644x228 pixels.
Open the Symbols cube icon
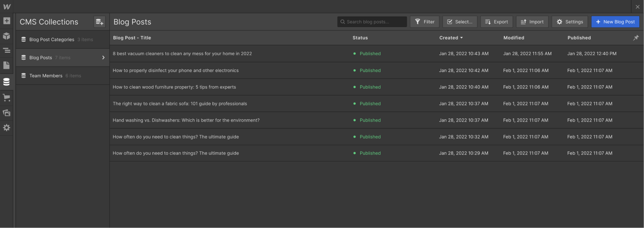(x=6, y=36)
